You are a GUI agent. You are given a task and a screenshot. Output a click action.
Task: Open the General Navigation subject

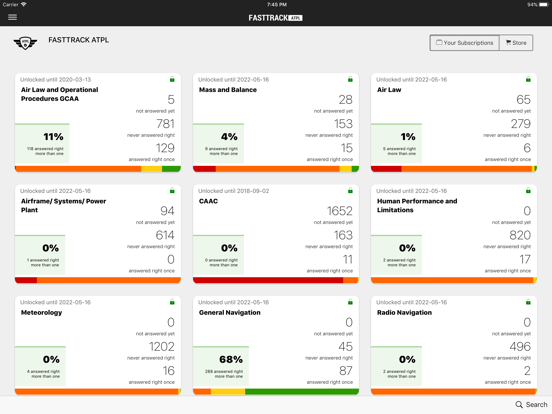point(230,313)
